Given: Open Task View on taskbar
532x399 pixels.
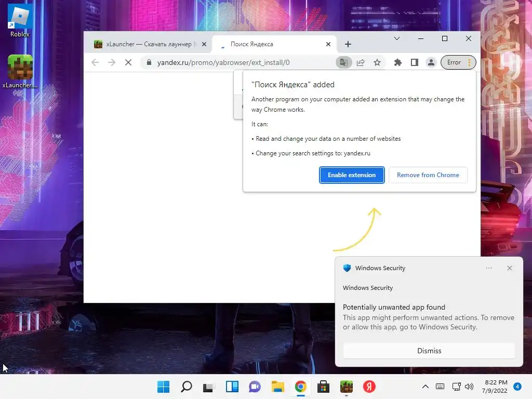Looking at the screenshot, I should pyautogui.click(x=209, y=387).
